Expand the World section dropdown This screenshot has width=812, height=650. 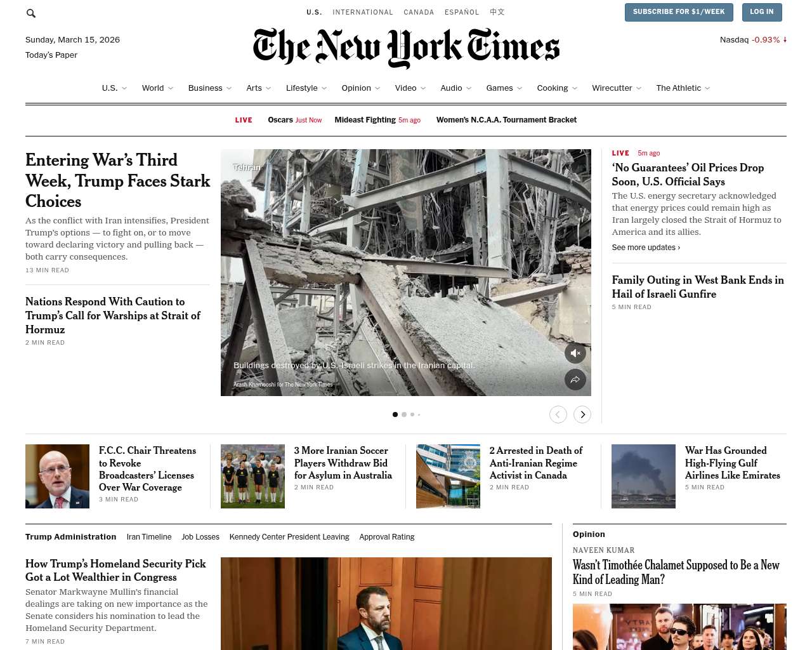[171, 88]
